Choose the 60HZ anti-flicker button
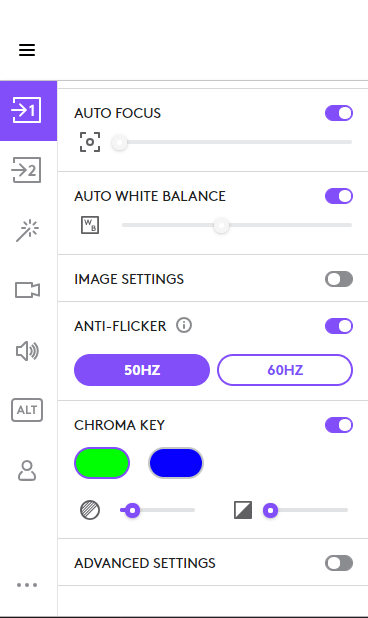This screenshot has height=618, width=368. 285,370
